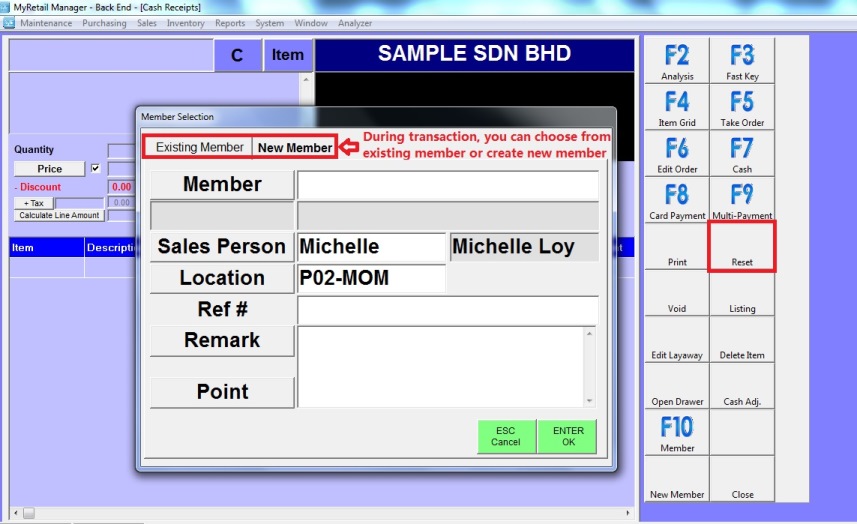Screen dimensions: 857x524
Task: Click ENTER OK green button
Action: [568, 436]
